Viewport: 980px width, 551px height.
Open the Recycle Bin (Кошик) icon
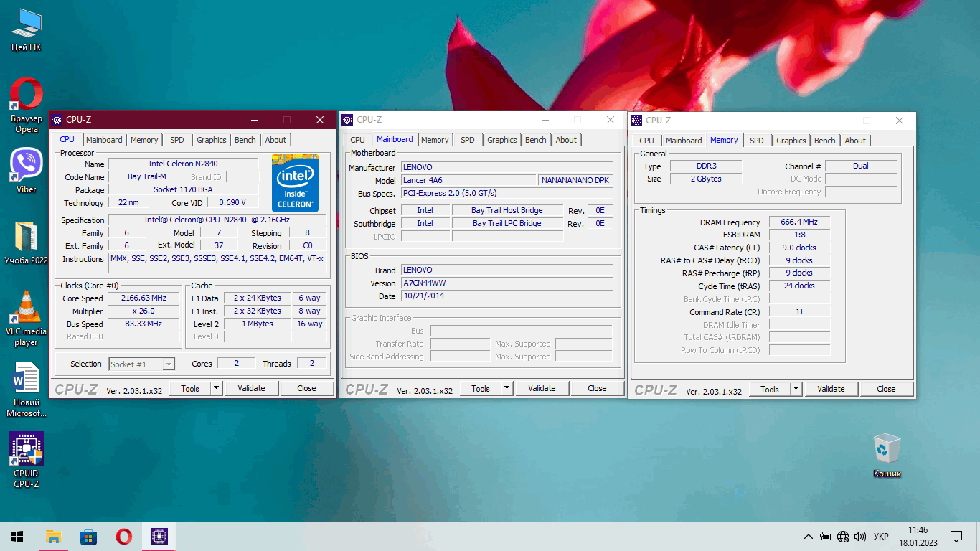pos(887,455)
